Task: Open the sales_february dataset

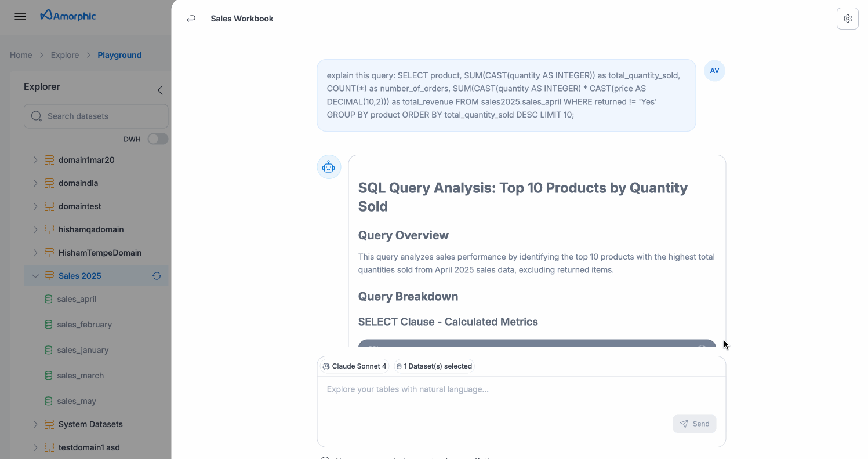Action: point(84,325)
